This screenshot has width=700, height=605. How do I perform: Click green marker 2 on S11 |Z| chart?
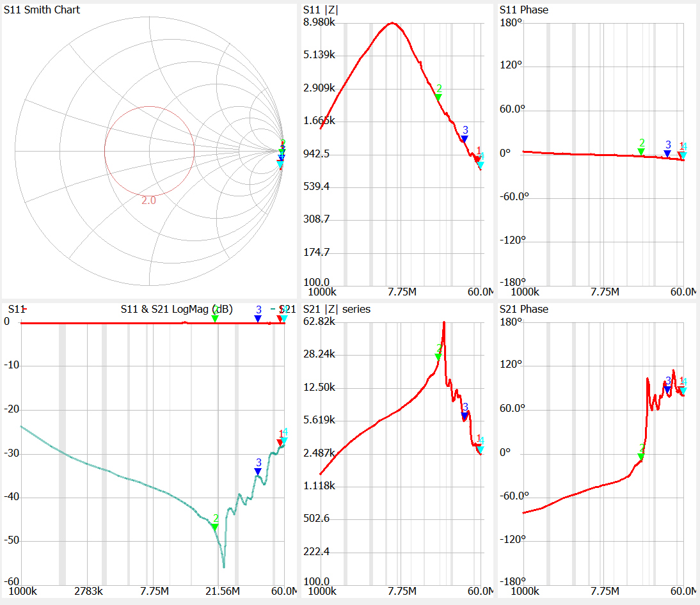(x=438, y=97)
